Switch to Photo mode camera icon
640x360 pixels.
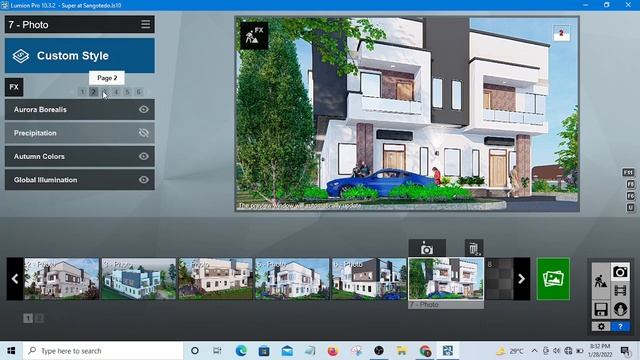(620, 272)
